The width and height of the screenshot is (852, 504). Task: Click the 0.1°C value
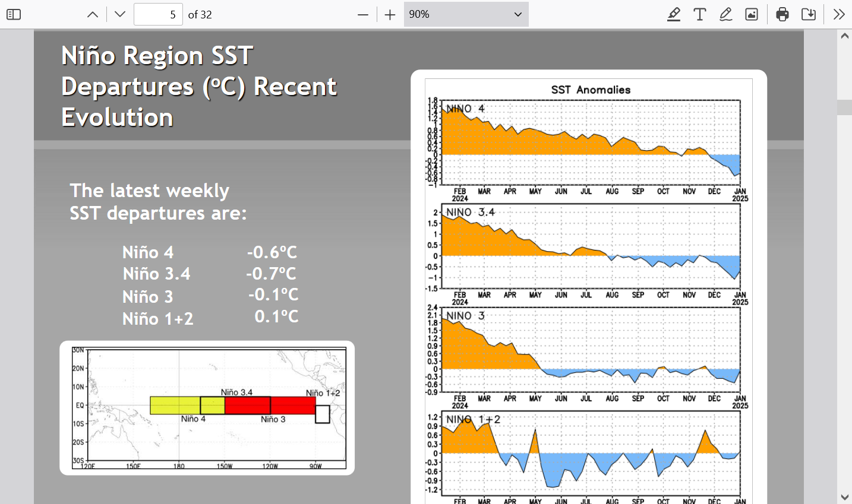[x=276, y=316]
